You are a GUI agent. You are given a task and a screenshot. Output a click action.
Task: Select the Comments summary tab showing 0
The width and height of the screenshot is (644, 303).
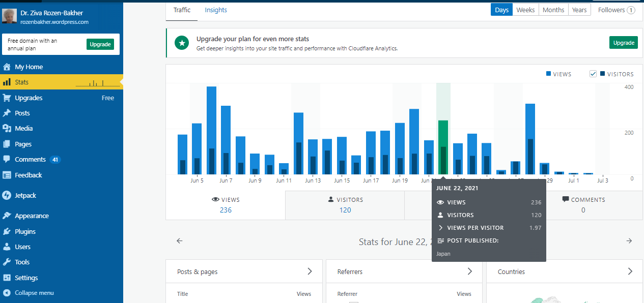(583, 205)
